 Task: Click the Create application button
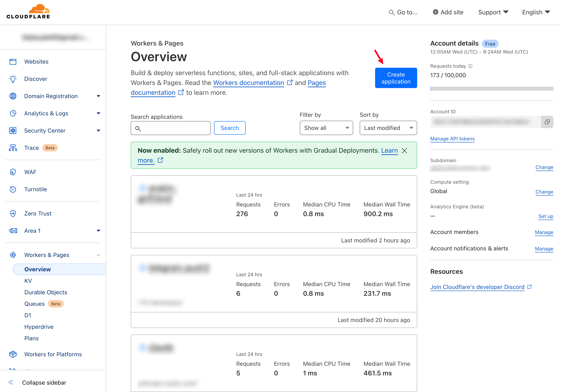[x=396, y=78]
